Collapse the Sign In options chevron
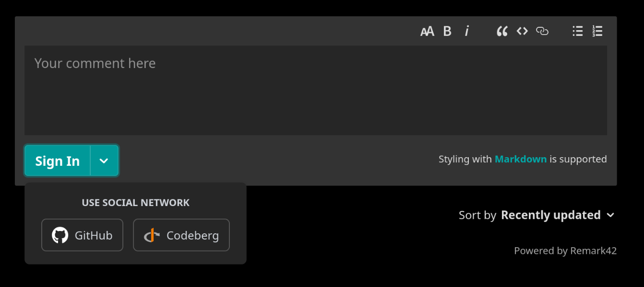This screenshot has height=287, width=644. [104, 161]
